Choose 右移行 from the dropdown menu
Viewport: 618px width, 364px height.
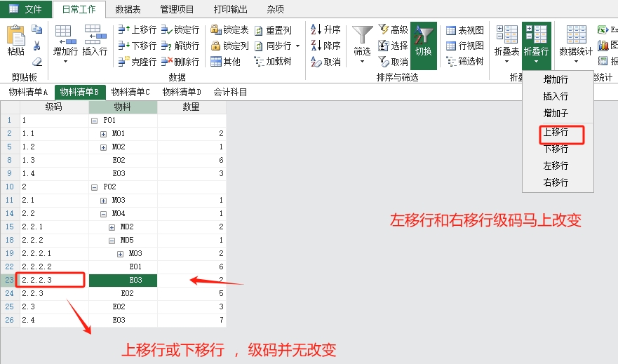[556, 183]
